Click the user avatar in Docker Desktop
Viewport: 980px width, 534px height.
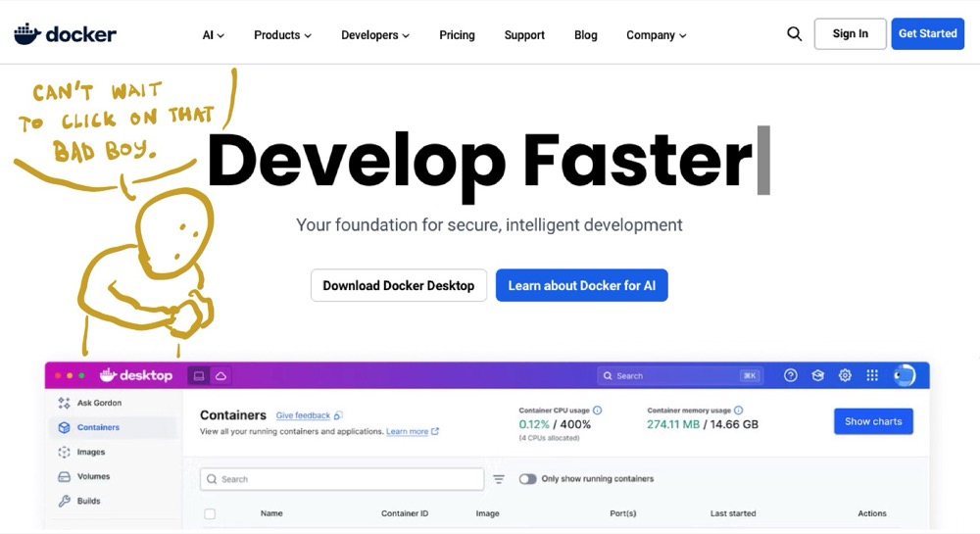[x=904, y=375]
